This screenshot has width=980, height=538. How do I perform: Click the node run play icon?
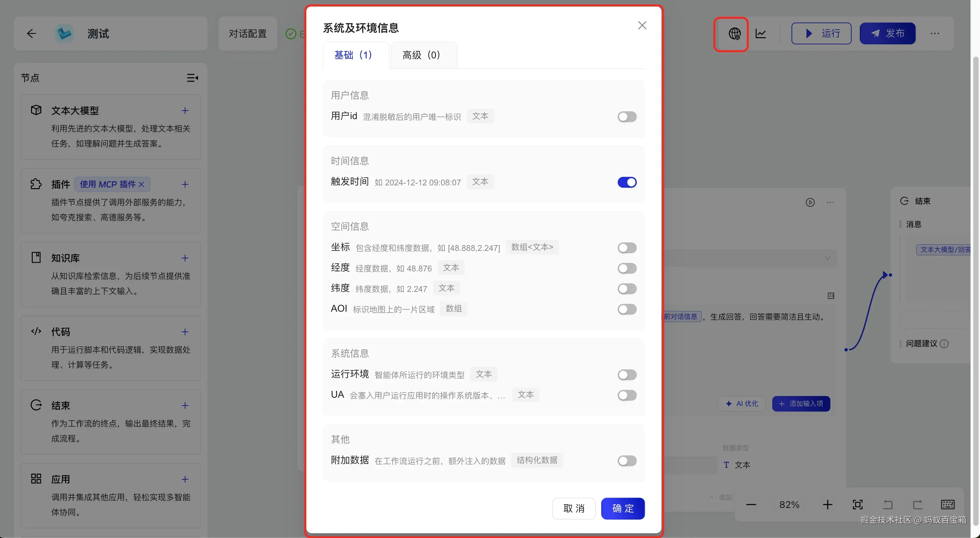(x=810, y=202)
